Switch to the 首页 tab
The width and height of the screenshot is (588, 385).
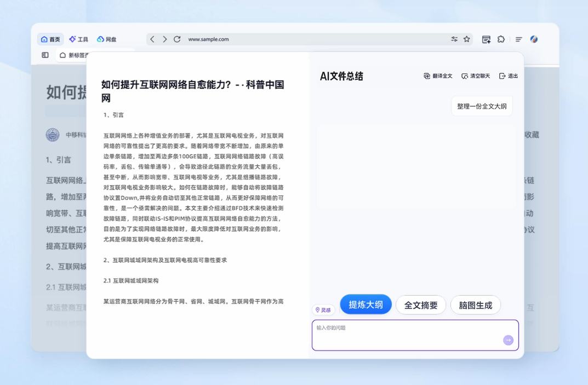pyautogui.click(x=50, y=39)
